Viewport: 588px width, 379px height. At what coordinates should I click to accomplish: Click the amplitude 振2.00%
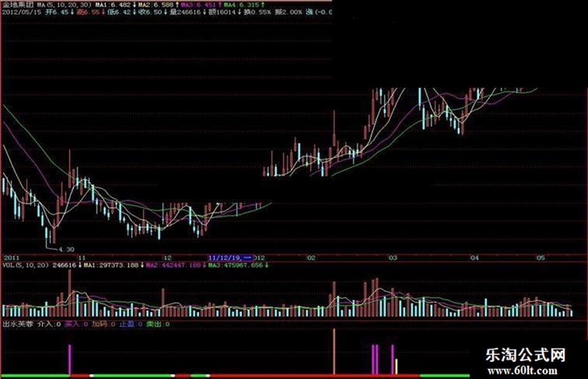pos(288,12)
